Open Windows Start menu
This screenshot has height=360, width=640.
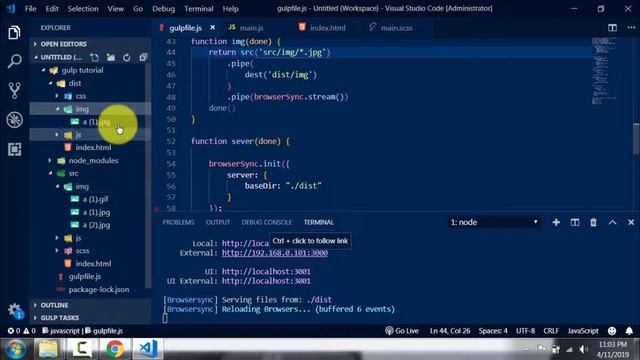point(15,349)
